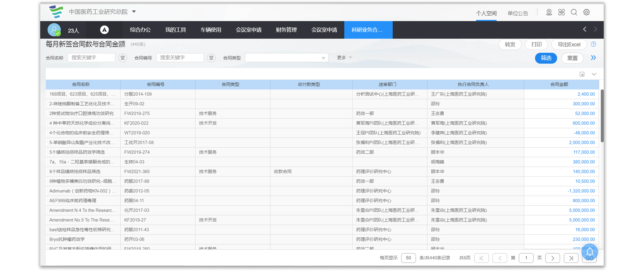The image size is (644, 271).
Task: Open the four-square apps grid icon
Action: click(561, 12)
